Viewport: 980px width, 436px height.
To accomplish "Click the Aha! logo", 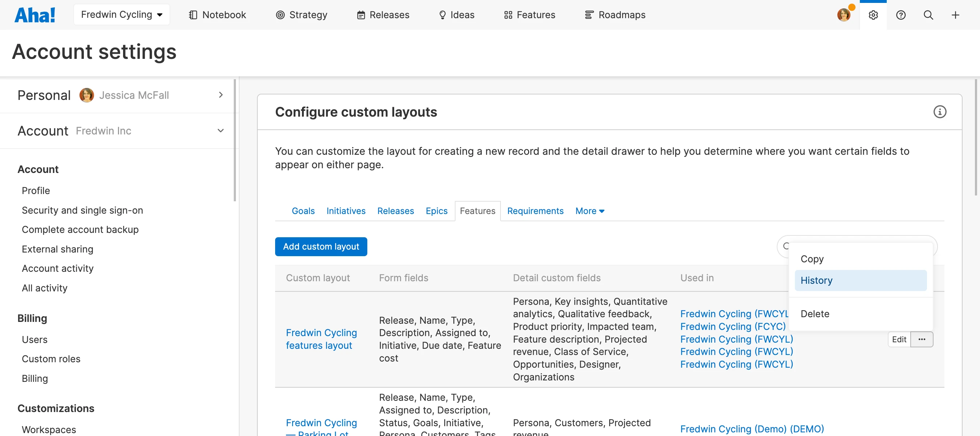I will 34,15.
